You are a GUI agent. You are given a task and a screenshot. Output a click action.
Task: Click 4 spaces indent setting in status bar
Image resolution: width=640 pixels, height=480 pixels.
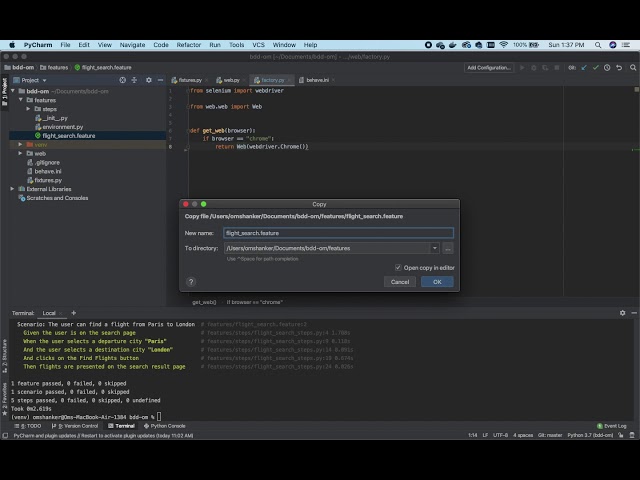(x=523, y=435)
